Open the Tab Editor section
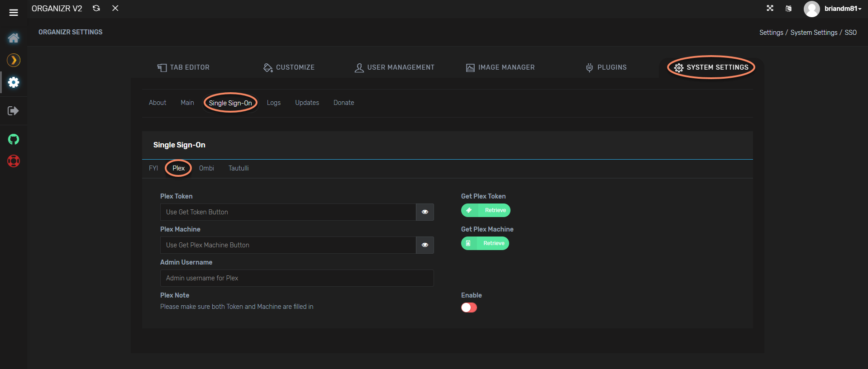Viewport: 868px width, 369px height. click(x=183, y=67)
